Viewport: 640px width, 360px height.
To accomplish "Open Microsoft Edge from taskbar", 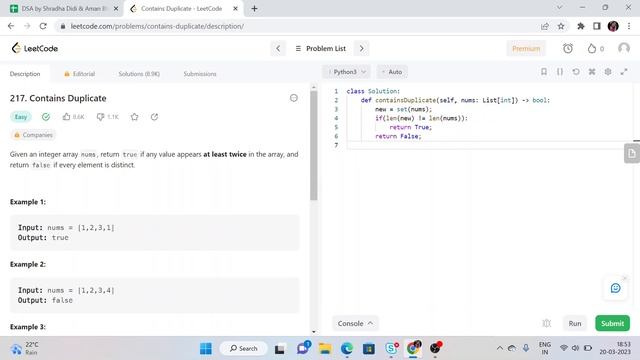I will pos(347,349).
